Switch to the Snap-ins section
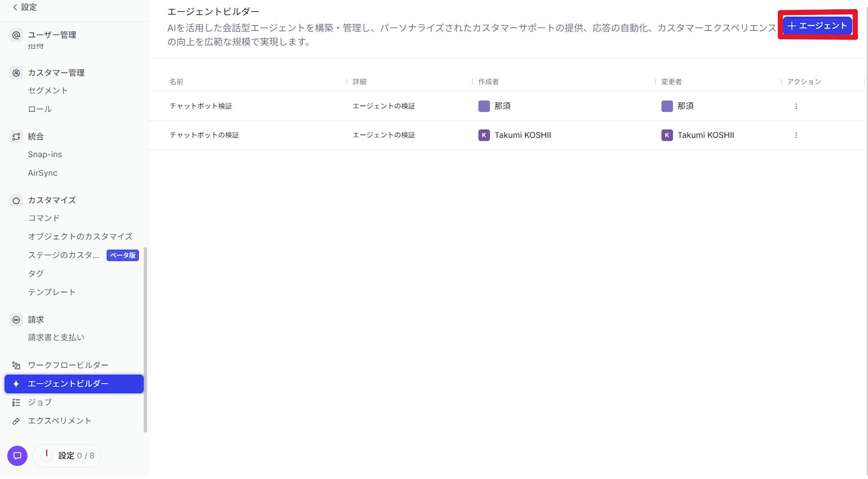Screen dimensions: 868x479 (x=45, y=154)
